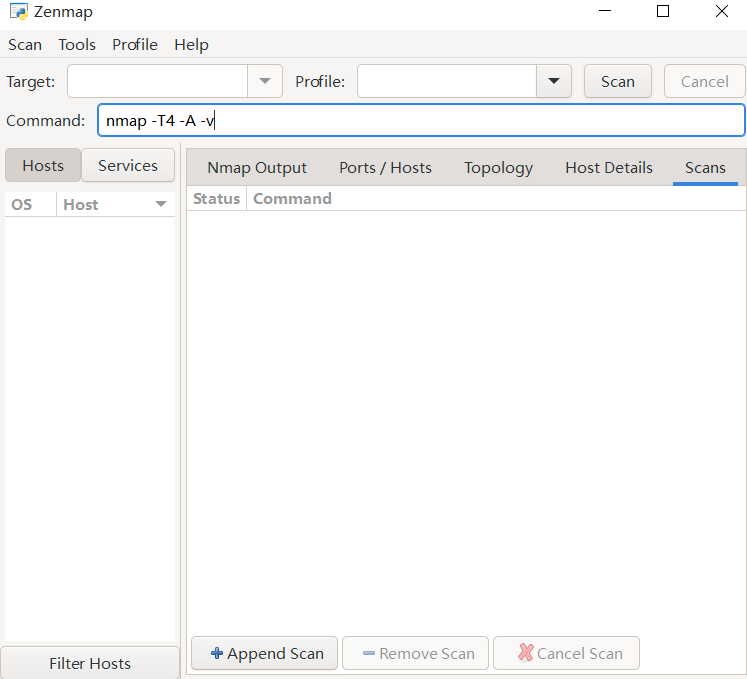Switch to the Topology tab
Viewport: 747px width, 679px height.
click(x=498, y=168)
